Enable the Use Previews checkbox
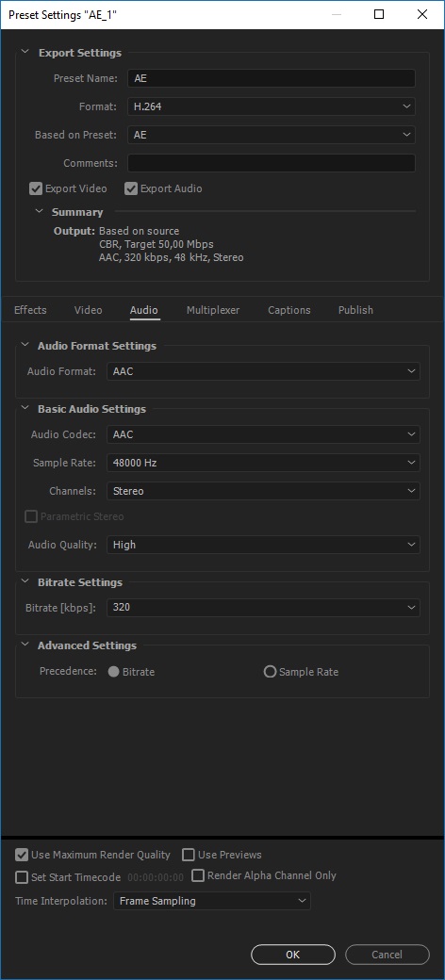The width and height of the screenshot is (445, 980). [x=189, y=855]
